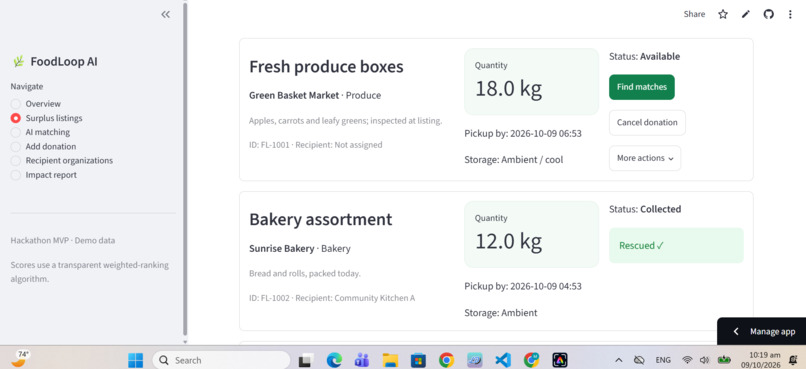Screen dimensions: 806x369
Task: Click the volume speaker tray icon
Action: click(704, 360)
